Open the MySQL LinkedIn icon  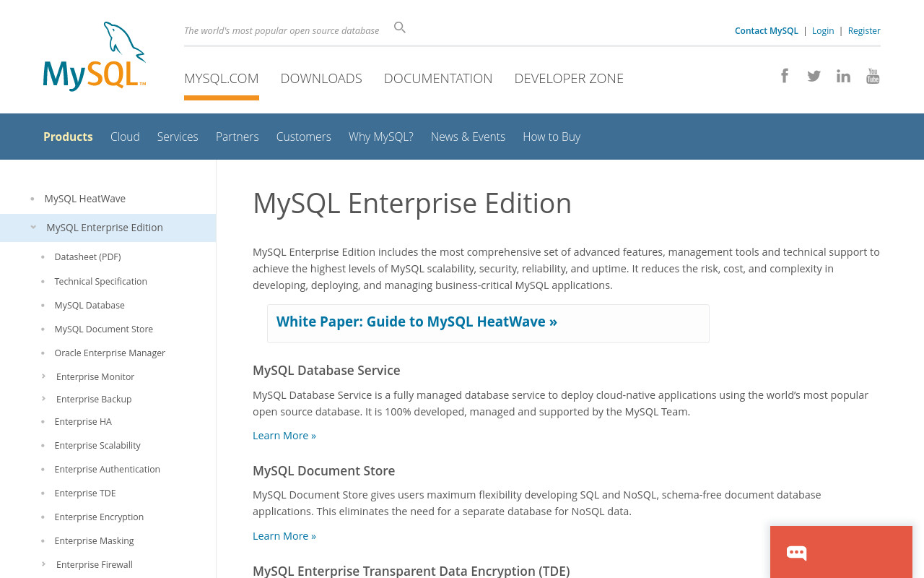pyautogui.click(x=843, y=76)
